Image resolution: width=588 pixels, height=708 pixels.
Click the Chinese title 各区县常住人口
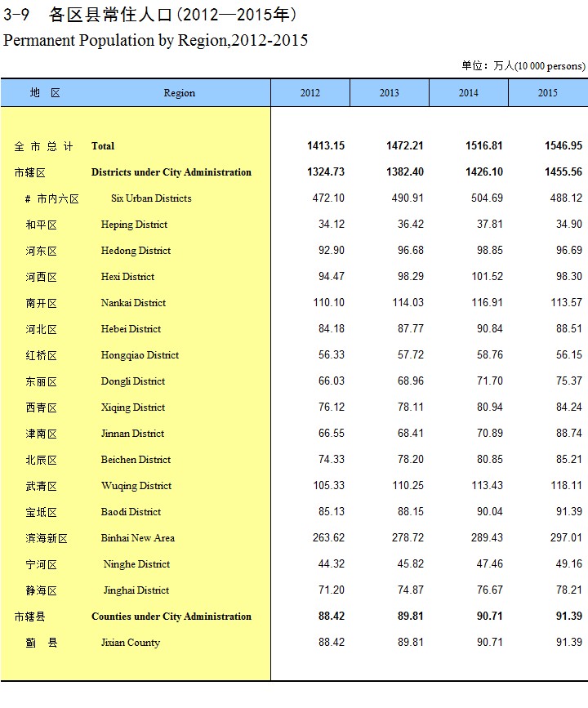[x=110, y=15]
